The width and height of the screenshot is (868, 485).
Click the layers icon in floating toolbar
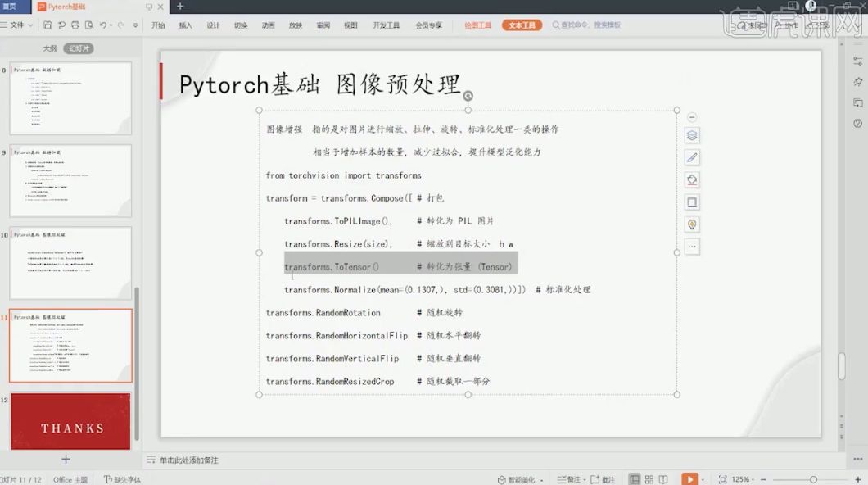click(x=692, y=135)
